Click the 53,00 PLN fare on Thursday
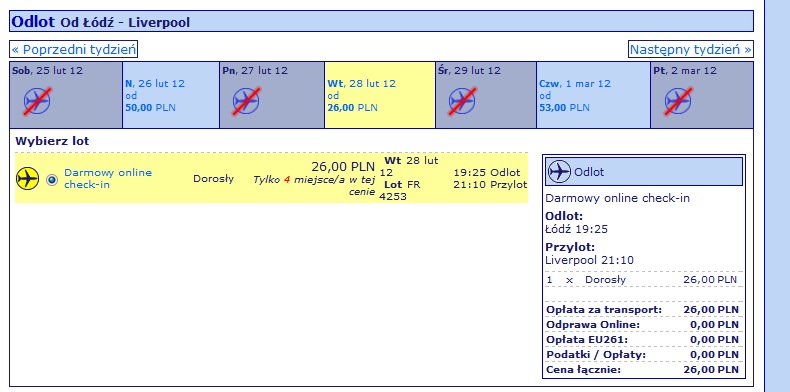Viewport: 790px width, 392px height. coord(564,107)
